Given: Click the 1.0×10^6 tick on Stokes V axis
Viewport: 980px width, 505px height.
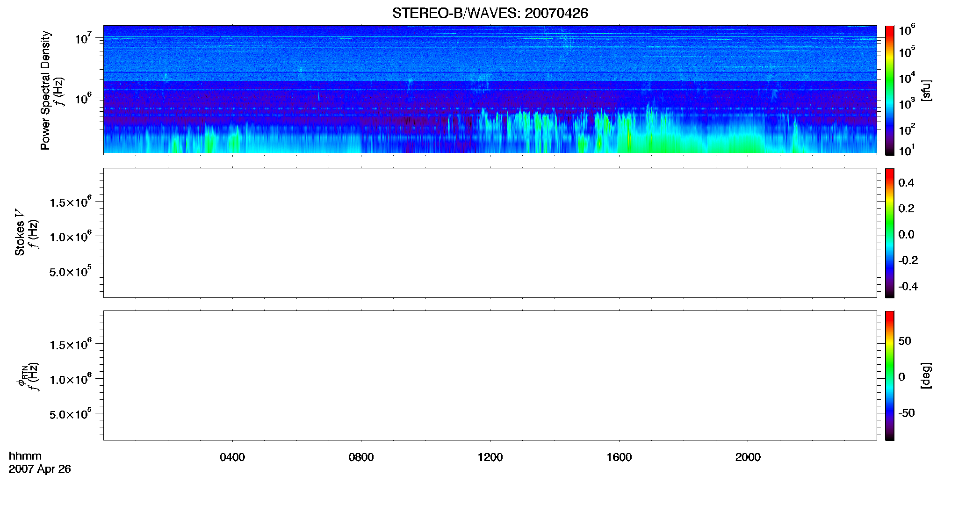Looking at the screenshot, I should (71, 237).
